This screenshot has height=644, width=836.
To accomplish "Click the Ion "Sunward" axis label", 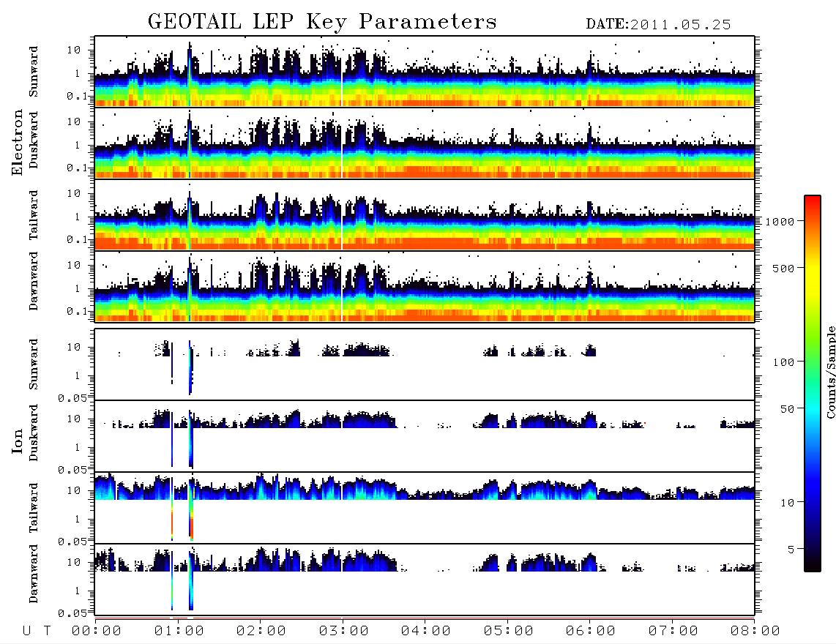I will tap(34, 364).
